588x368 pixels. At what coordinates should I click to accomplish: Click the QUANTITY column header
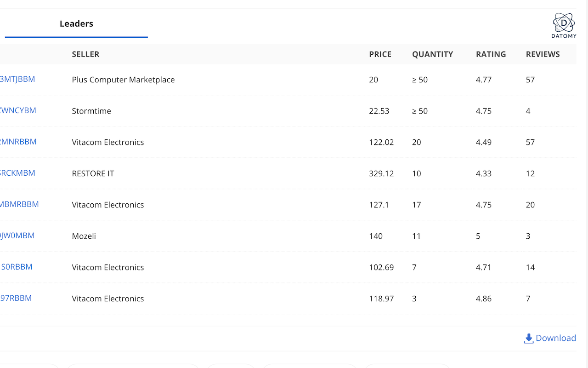pyautogui.click(x=432, y=54)
